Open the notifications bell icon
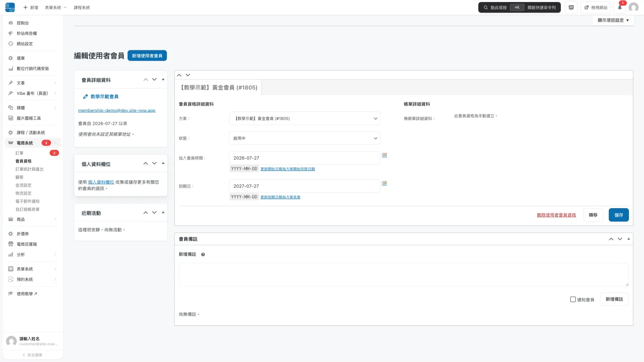The image size is (644, 362). click(620, 7)
